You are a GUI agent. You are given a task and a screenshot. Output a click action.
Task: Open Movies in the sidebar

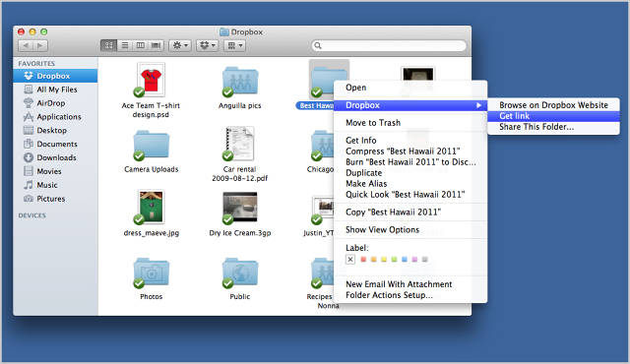49,171
